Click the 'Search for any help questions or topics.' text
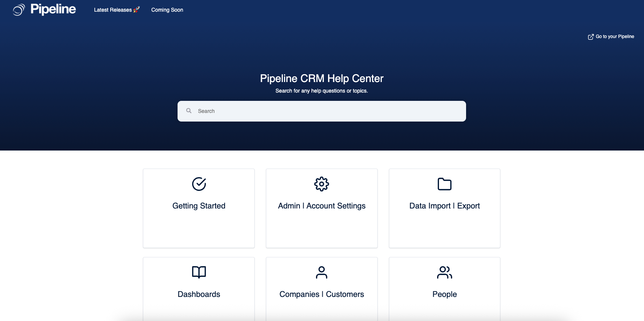 pos(322,91)
